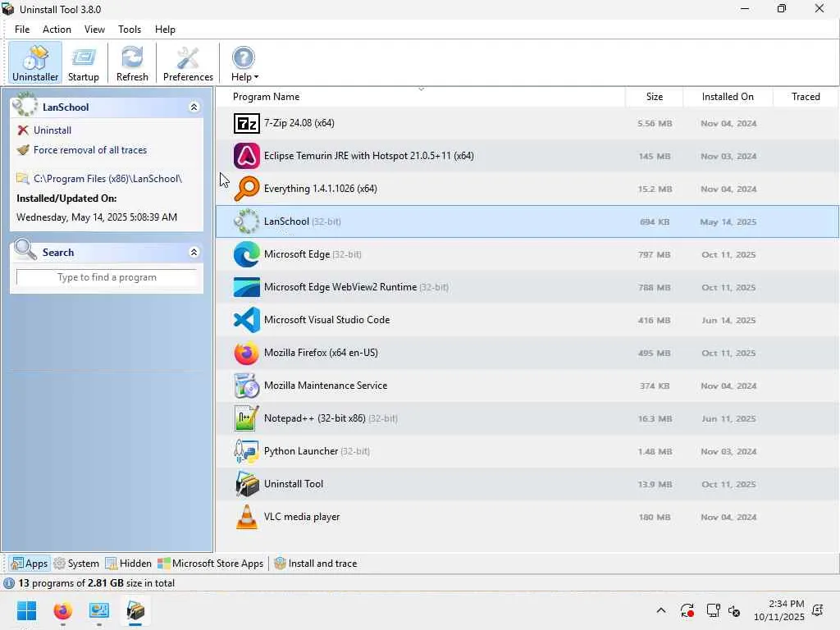
Task: Click the 1.48 MB Python Launcher size
Action: coord(654,452)
